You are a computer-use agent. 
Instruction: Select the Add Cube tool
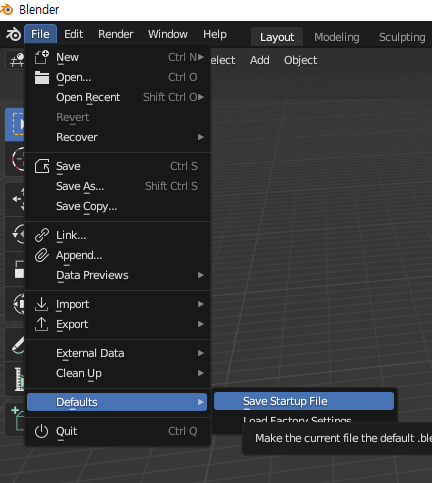tap(15, 419)
